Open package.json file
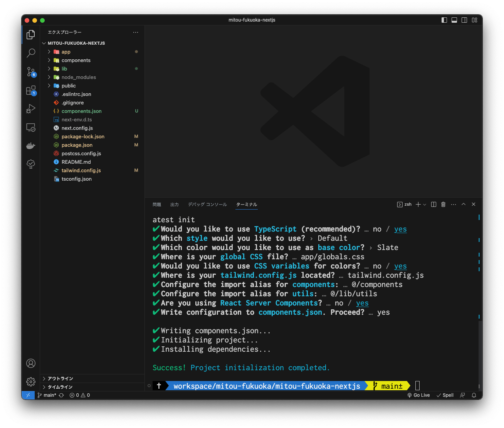This screenshot has width=504, height=428. pos(92,145)
